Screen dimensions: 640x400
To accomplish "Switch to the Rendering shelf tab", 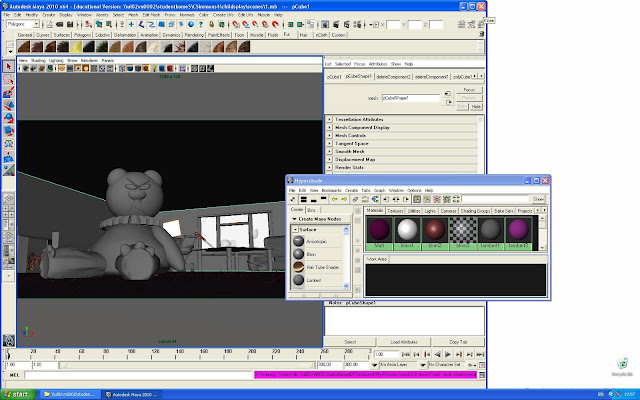I will pyautogui.click(x=194, y=35).
